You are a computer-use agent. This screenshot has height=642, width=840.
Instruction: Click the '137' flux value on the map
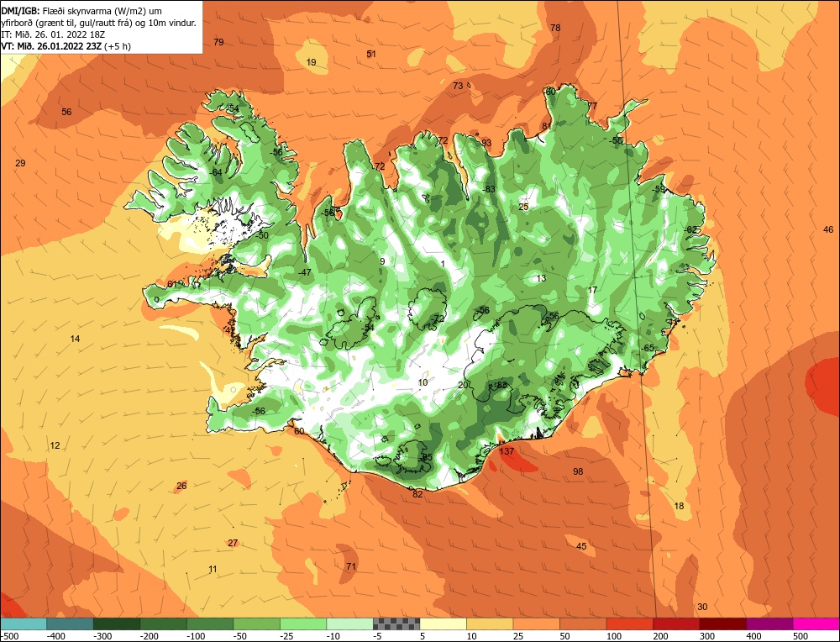(507, 451)
